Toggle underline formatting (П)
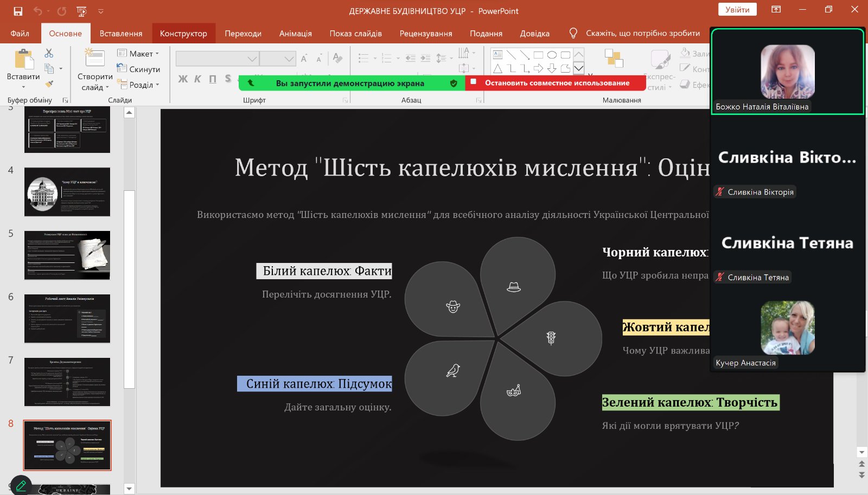The width and height of the screenshot is (868, 495). point(213,79)
